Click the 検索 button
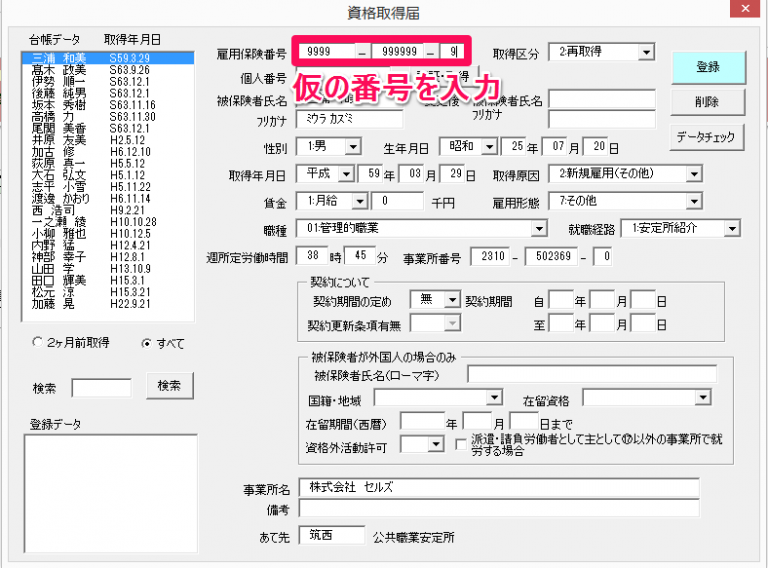The image size is (768, 568). (x=169, y=386)
